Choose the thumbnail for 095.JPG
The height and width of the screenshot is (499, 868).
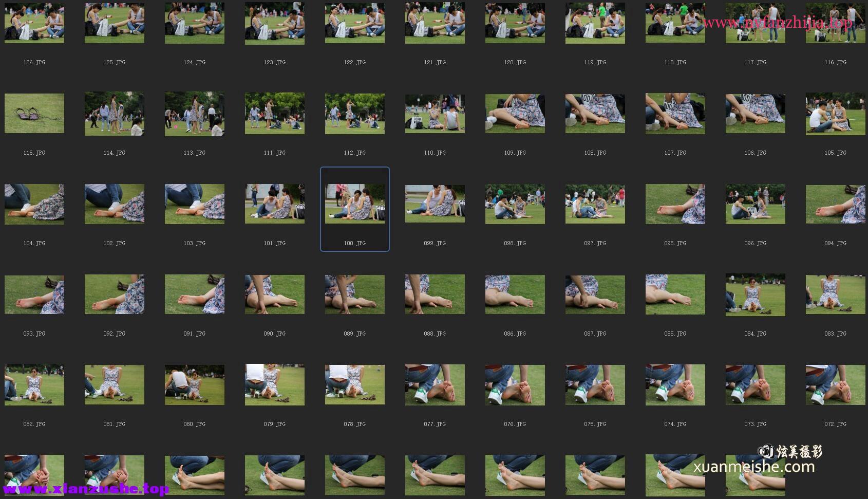(675, 204)
